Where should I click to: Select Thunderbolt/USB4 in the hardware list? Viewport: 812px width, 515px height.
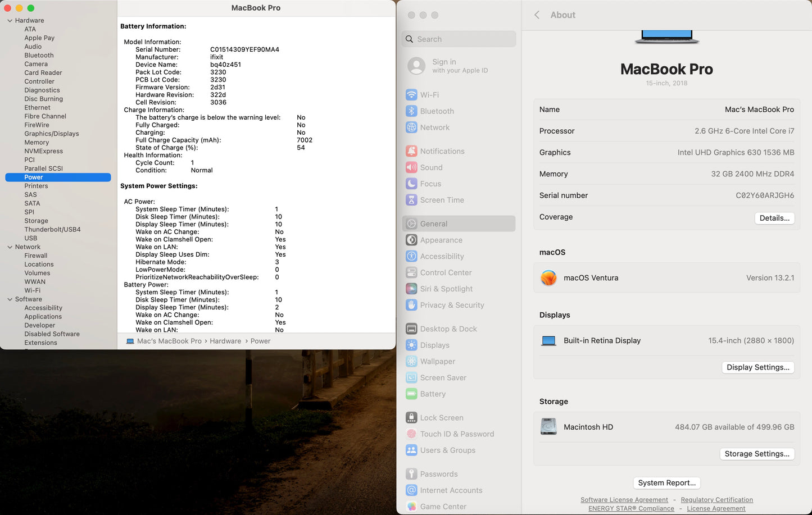tap(52, 230)
